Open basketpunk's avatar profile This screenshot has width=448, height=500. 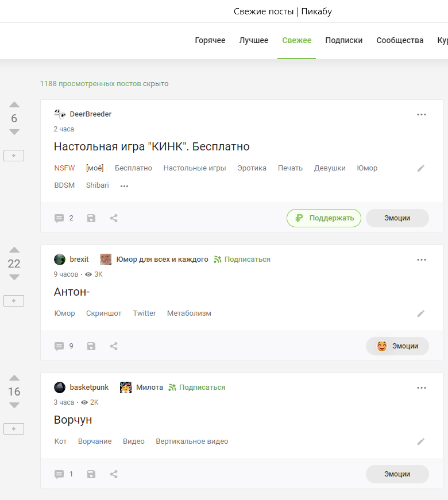(x=60, y=387)
